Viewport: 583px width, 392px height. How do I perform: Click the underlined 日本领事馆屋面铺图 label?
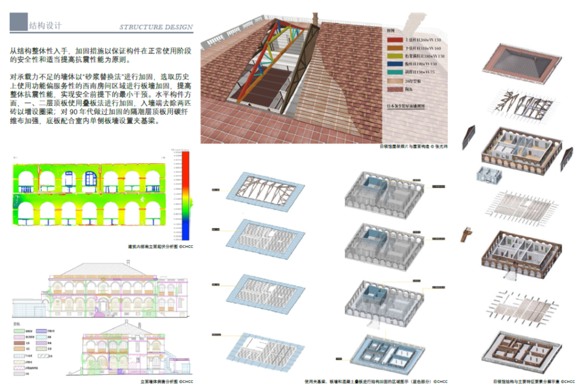tap(405, 105)
